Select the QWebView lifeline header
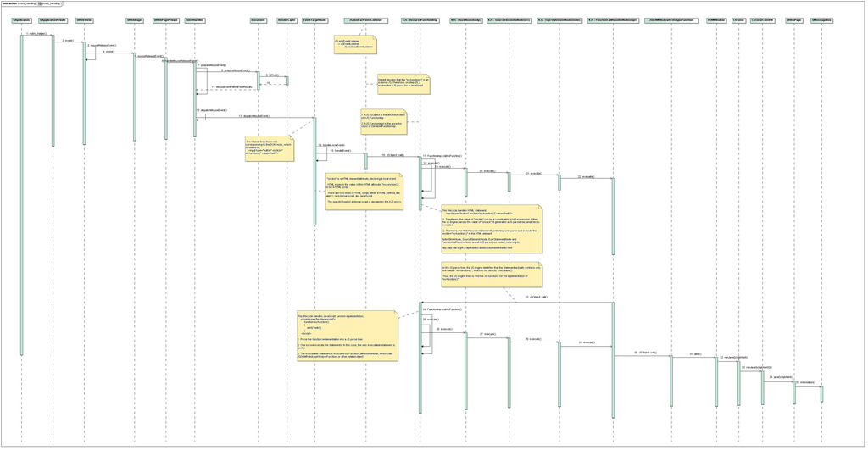This screenshot has height=456, width=868. [x=84, y=20]
